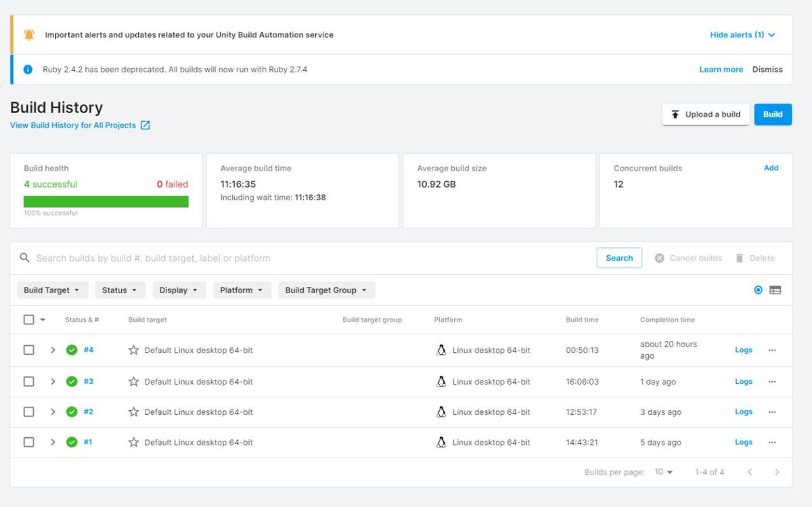812x507 pixels.
Task: Click the Build time column header
Action: [582, 319]
